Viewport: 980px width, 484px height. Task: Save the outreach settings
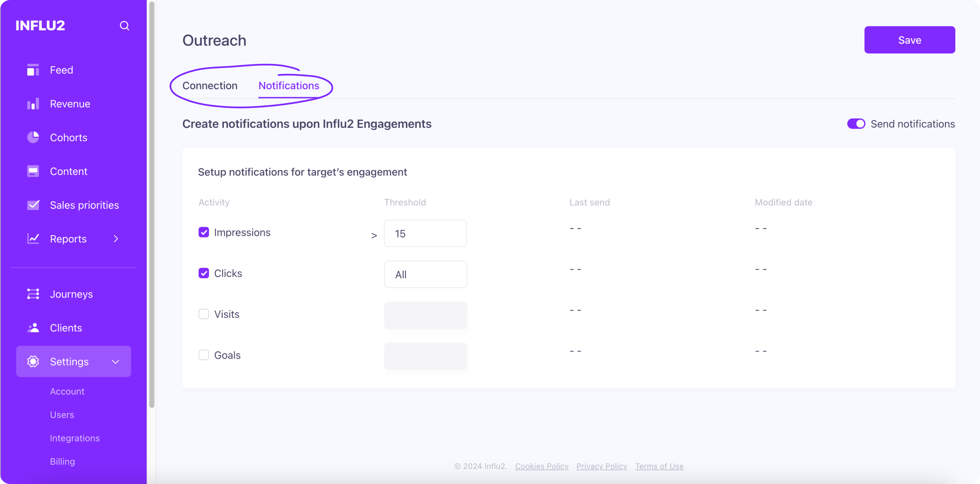tap(909, 40)
